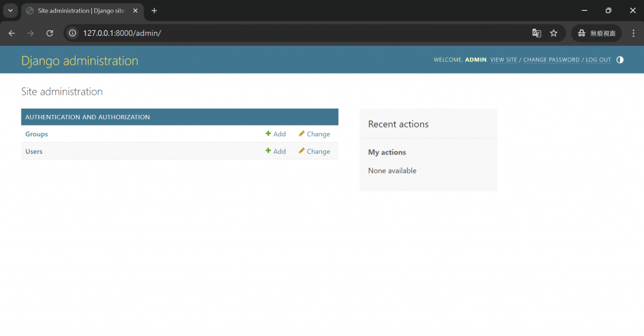This screenshot has width=644, height=336.
Task: Open the incognito profile button
Action: (596, 33)
